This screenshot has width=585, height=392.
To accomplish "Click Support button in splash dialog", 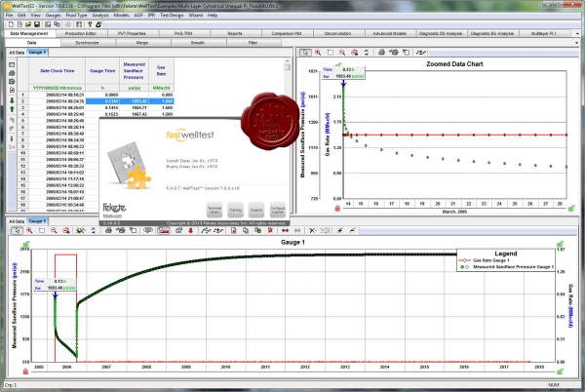I will click(256, 210).
